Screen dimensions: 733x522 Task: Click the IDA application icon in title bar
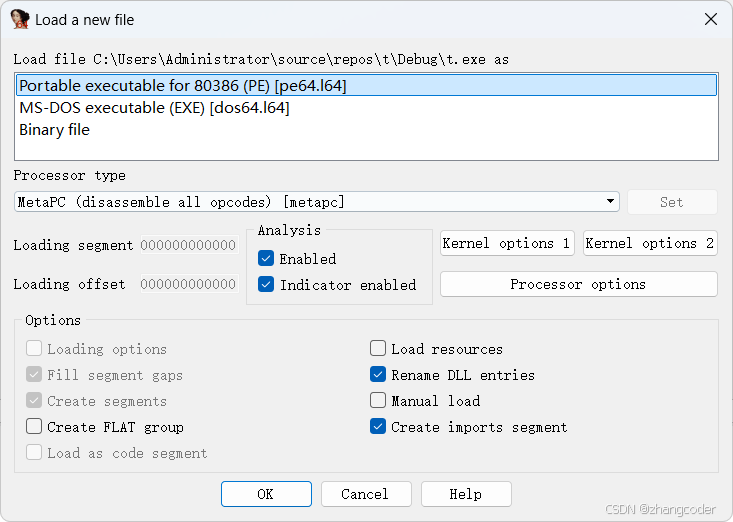[x=20, y=19]
